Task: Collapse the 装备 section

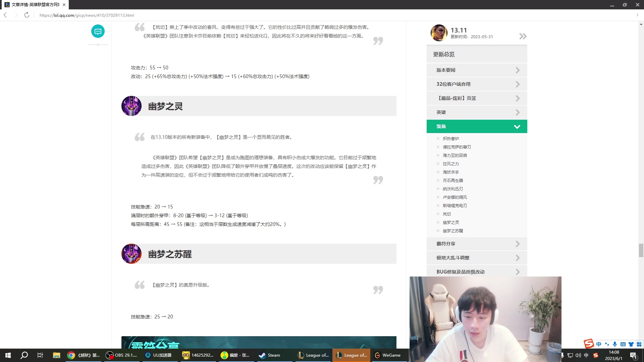Action: click(477, 126)
